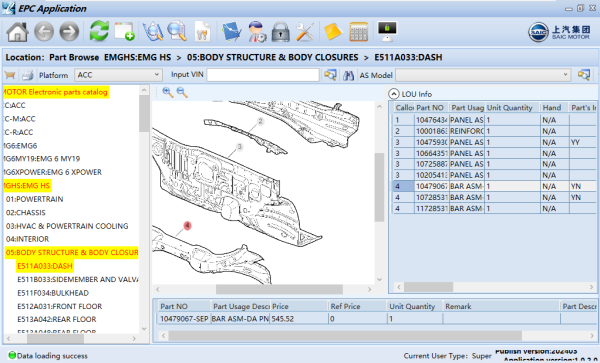
Task: Go to Home via house icon
Action: tap(18, 32)
